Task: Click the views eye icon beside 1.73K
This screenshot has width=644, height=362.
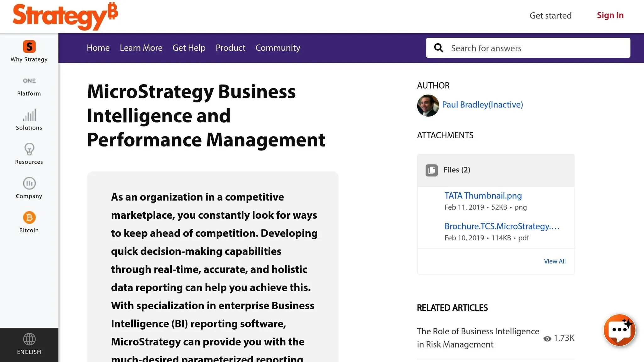Action: 547,338
